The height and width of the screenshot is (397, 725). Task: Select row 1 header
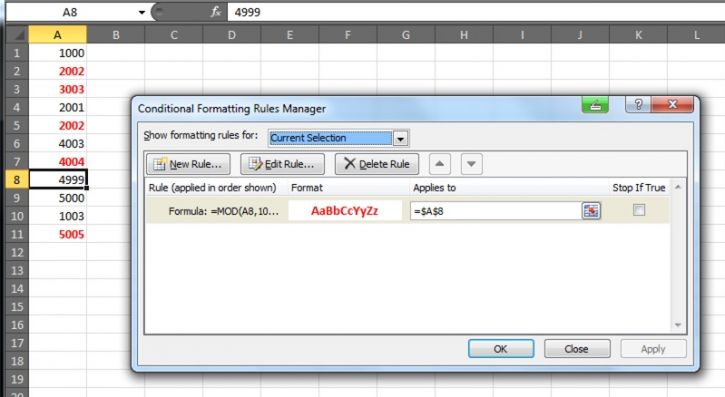(x=17, y=53)
